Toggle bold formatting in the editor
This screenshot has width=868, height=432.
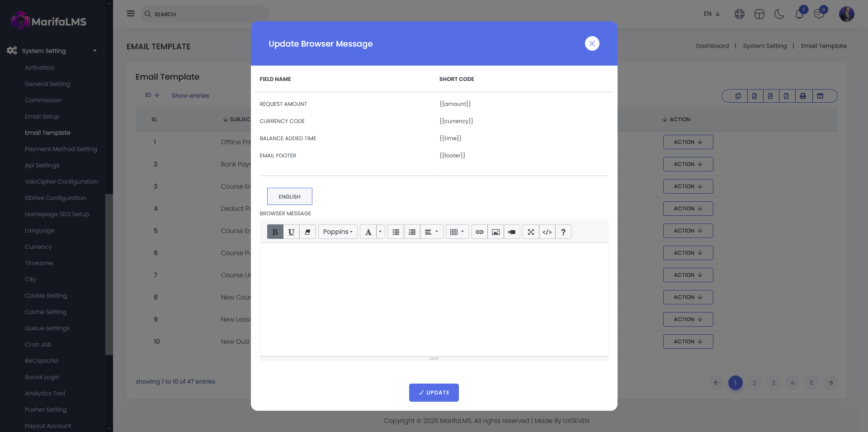[275, 232]
